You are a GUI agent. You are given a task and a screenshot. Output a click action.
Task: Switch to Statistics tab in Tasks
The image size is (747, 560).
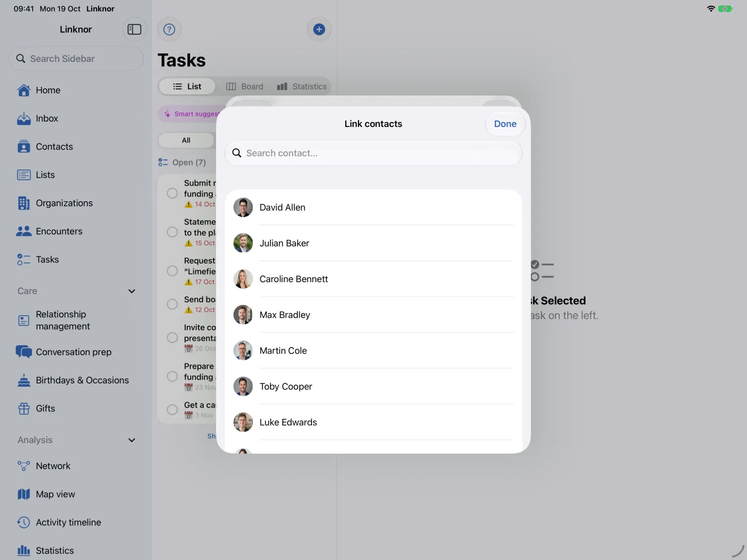[302, 86]
